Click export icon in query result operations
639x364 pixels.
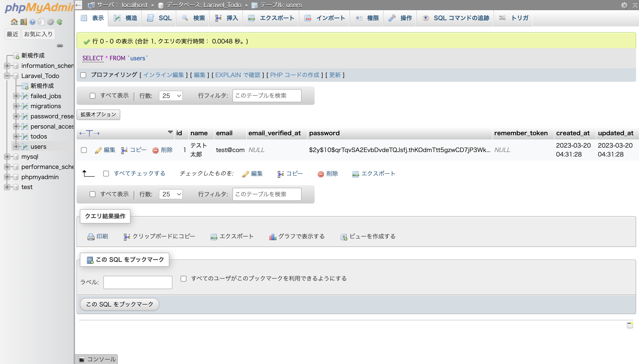coord(214,237)
